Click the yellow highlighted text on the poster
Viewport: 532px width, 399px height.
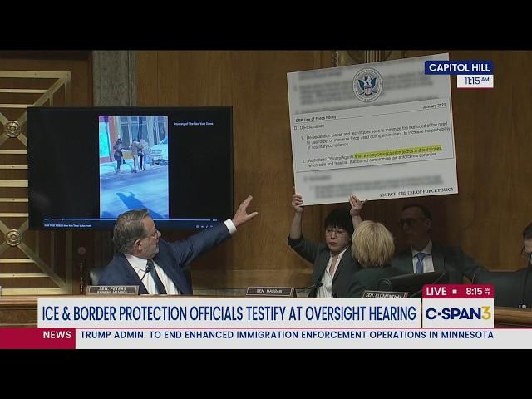[397, 152]
